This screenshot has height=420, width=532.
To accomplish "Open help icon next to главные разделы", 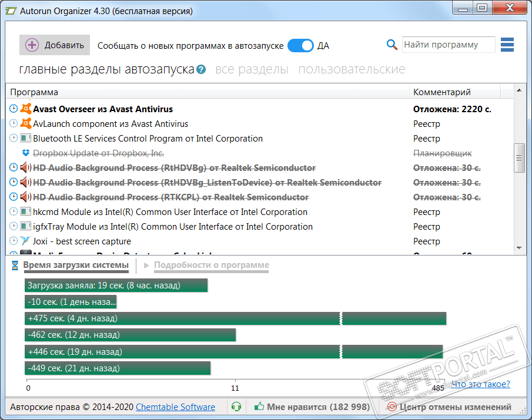I will click(201, 69).
